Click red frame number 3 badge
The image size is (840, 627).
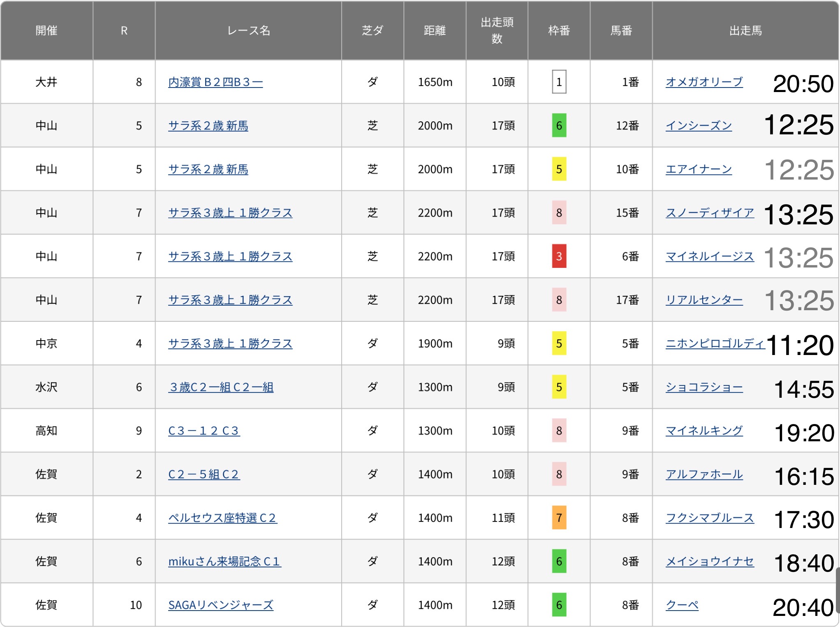point(559,256)
